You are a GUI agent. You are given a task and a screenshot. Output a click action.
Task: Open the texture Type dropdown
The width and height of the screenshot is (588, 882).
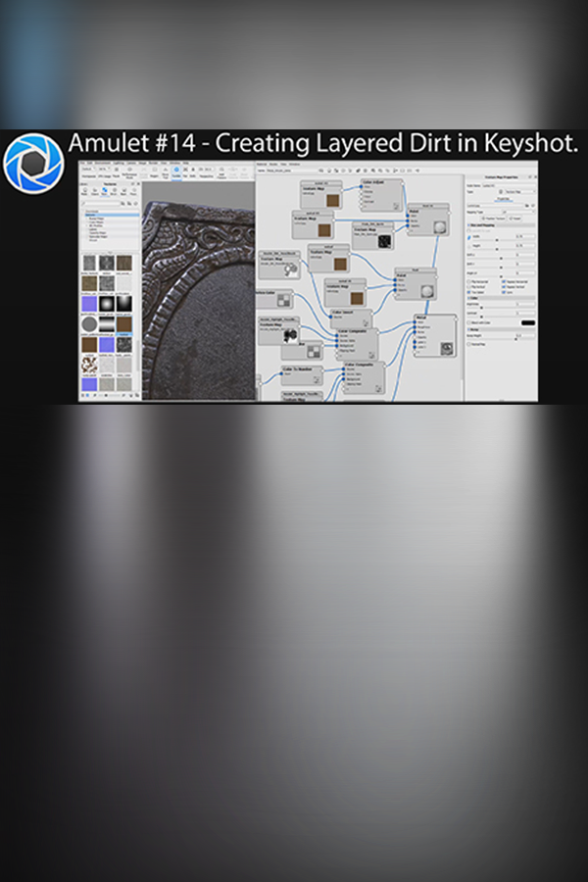tap(520, 192)
